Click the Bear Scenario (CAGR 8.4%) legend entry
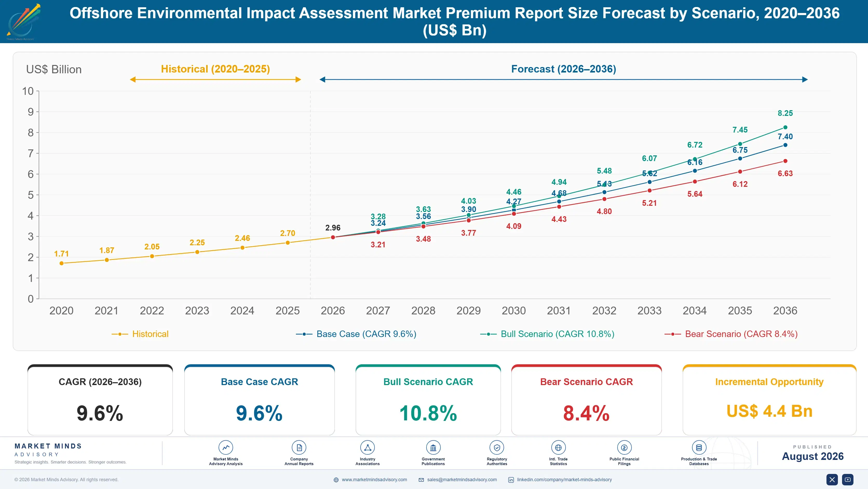Viewport: 868px width, 489px height. (x=731, y=334)
